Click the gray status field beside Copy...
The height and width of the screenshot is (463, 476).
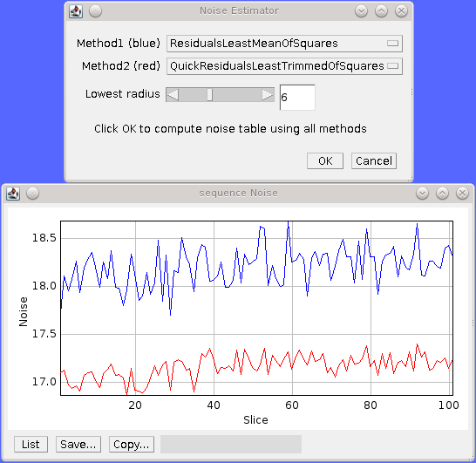(x=231, y=445)
